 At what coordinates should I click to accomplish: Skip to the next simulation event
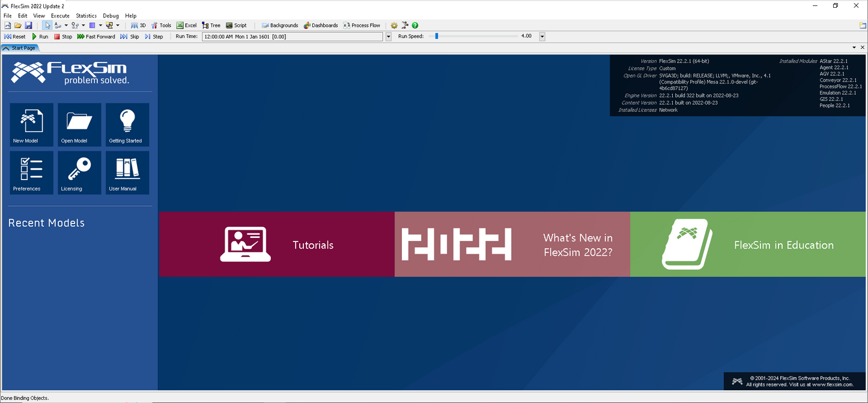point(130,37)
